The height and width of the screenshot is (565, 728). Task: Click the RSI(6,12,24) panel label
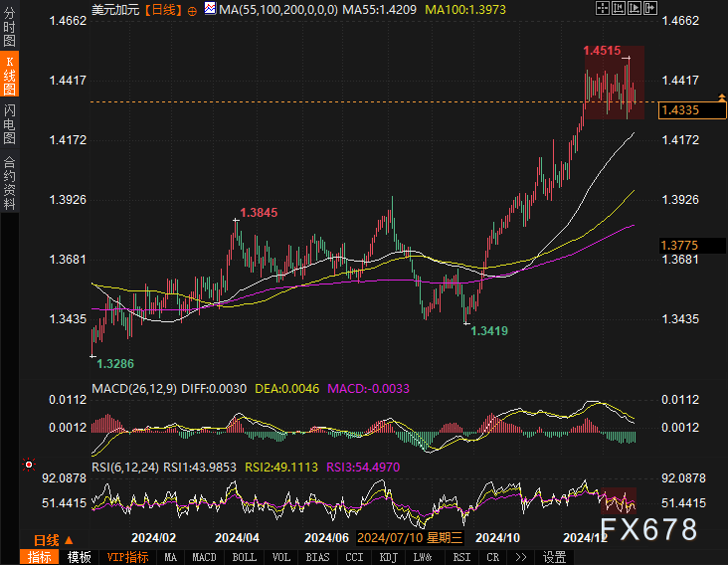point(125,468)
